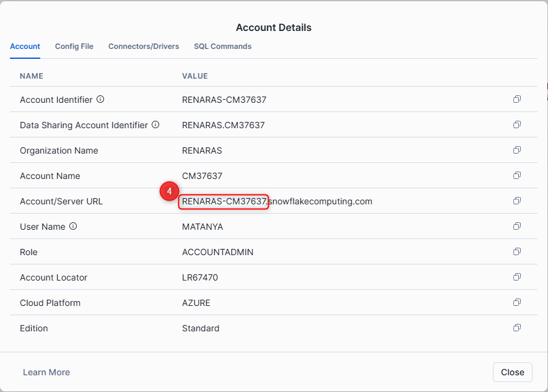Click the Data Sharing Account Identifier label
Viewport: 548px width, 392px height.
tap(84, 125)
